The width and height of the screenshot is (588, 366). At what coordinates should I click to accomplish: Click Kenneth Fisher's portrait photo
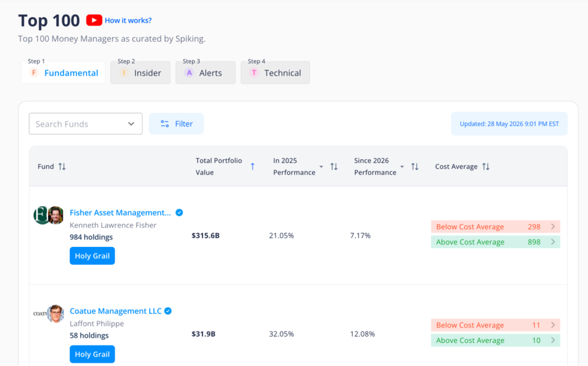point(56,216)
